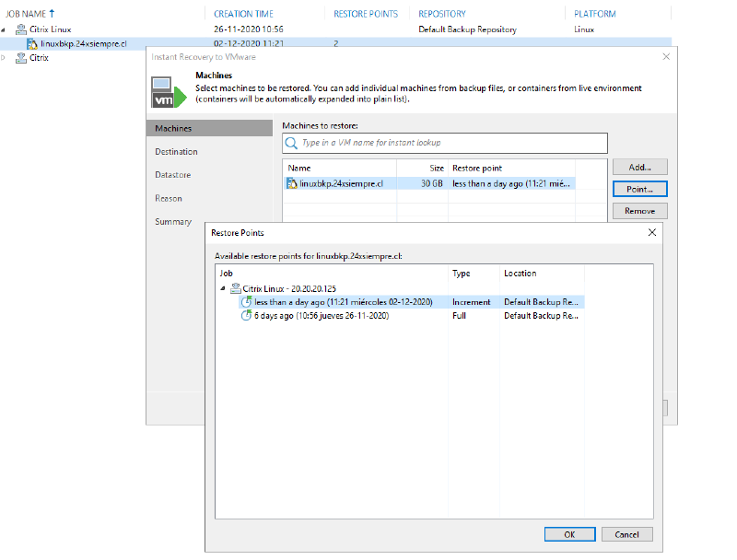
Task: Close the Restore Points dialog with X
Action: 652,232
